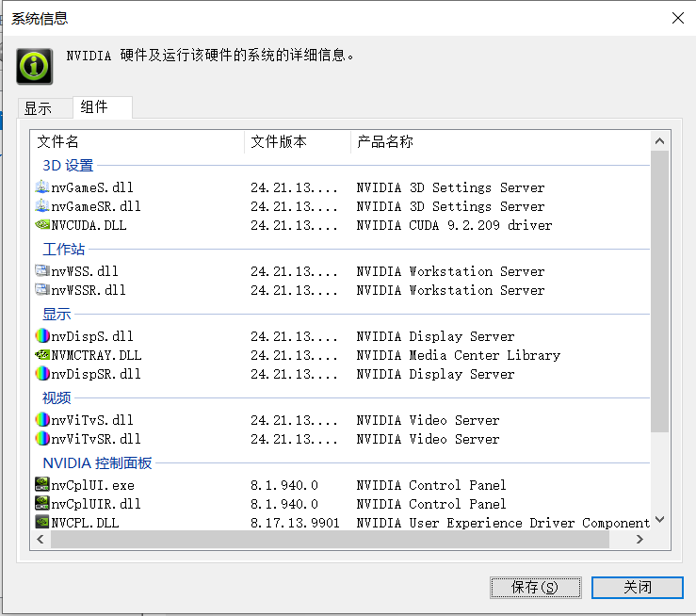Click the horizontal scrollbar left arrow

click(x=40, y=539)
